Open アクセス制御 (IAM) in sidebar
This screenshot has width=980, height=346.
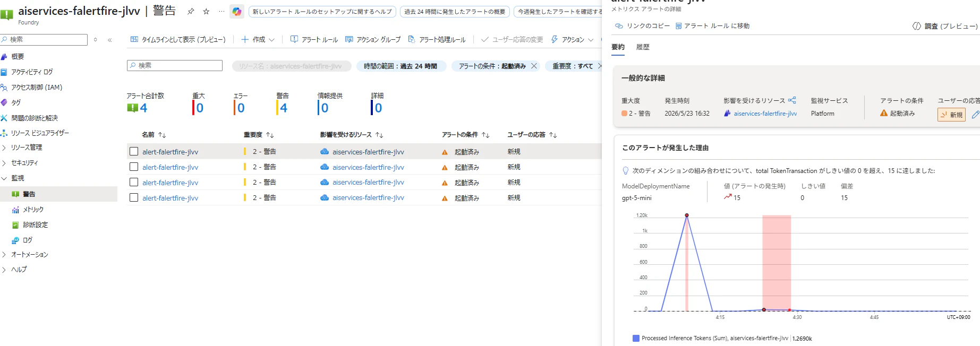click(37, 88)
